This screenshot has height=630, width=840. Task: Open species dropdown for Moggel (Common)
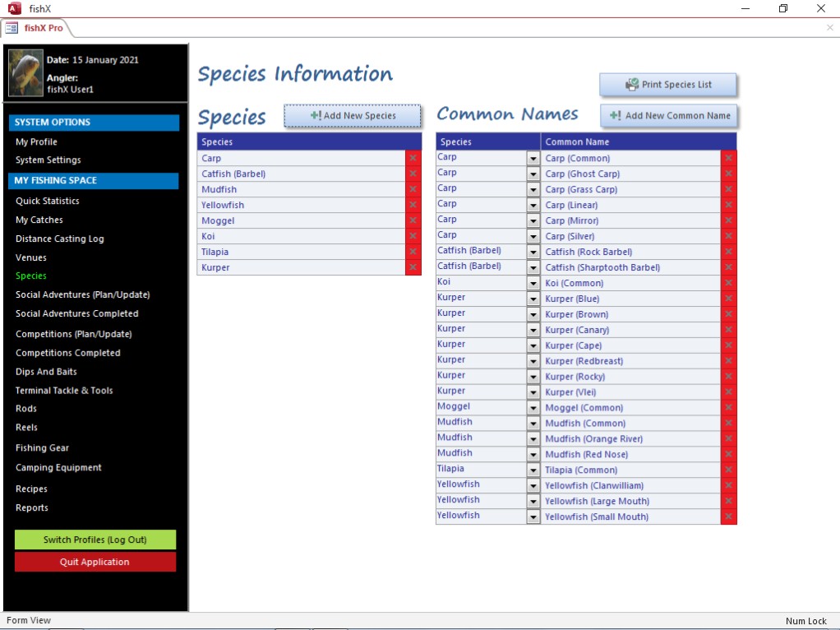coord(533,407)
